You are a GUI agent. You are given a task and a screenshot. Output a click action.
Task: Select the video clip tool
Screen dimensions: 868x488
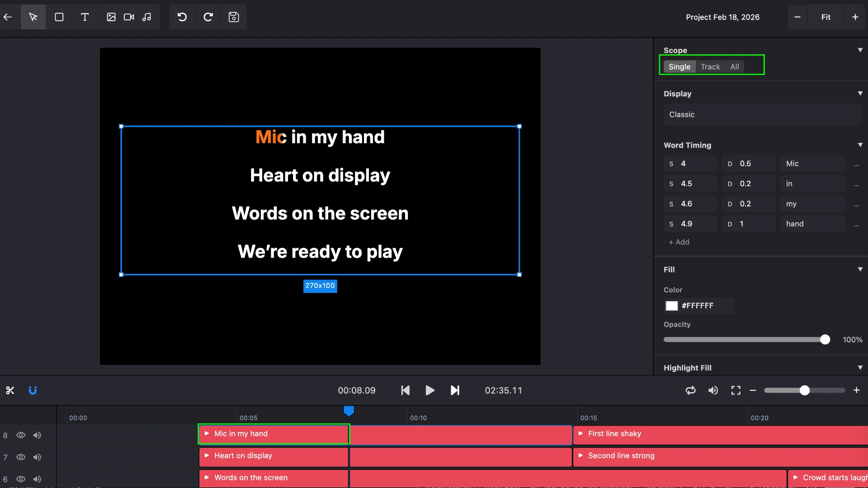tap(128, 17)
